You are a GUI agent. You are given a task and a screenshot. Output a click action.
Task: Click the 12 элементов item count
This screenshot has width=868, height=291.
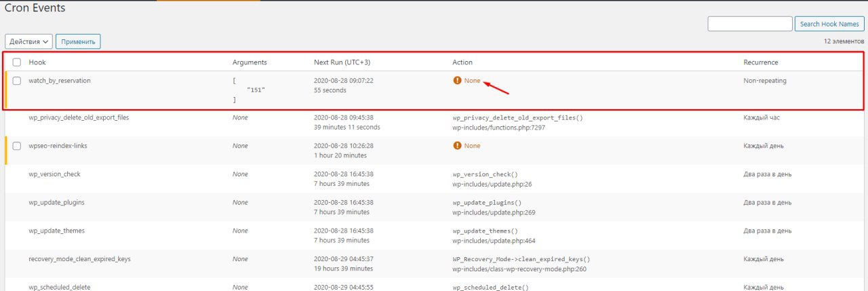844,41
